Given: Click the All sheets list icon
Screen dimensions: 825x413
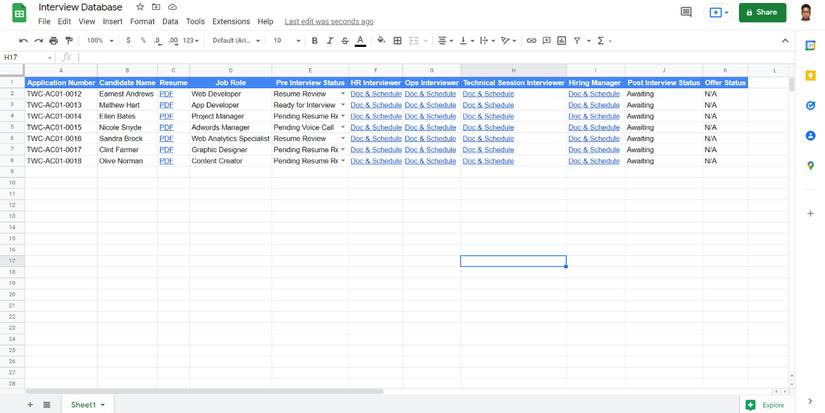Looking at the screenshot, I should pos(47,405).
